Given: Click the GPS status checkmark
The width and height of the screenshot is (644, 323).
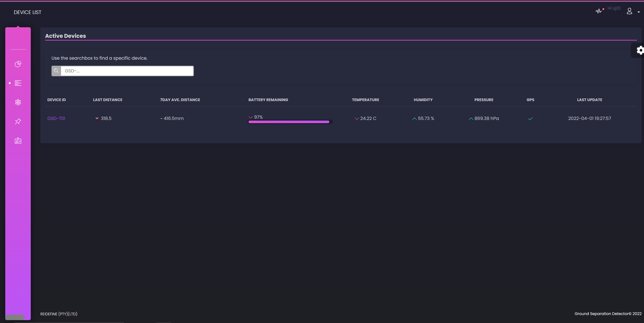Looking at the screenshot, I should click(x=530, y=119).
